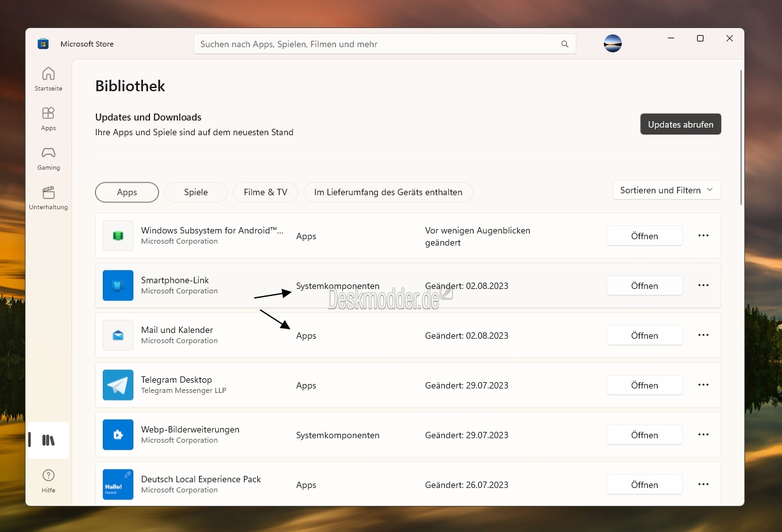This screenshot has width=782, height=532.
Task: Click the Geändert: 26.07.2023 date text
Action: (x=467, y=485)
